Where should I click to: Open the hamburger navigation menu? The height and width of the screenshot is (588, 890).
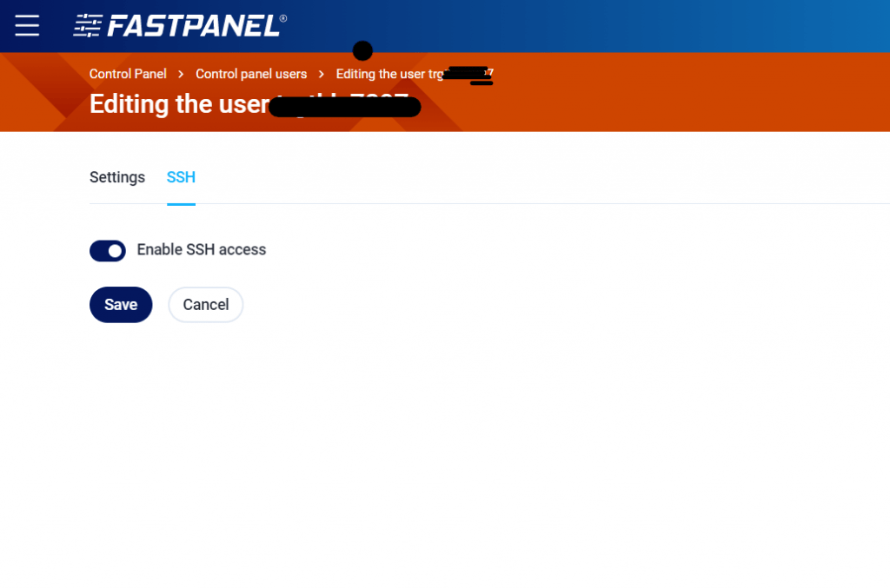pyautogui.click(x=27, y=25)
